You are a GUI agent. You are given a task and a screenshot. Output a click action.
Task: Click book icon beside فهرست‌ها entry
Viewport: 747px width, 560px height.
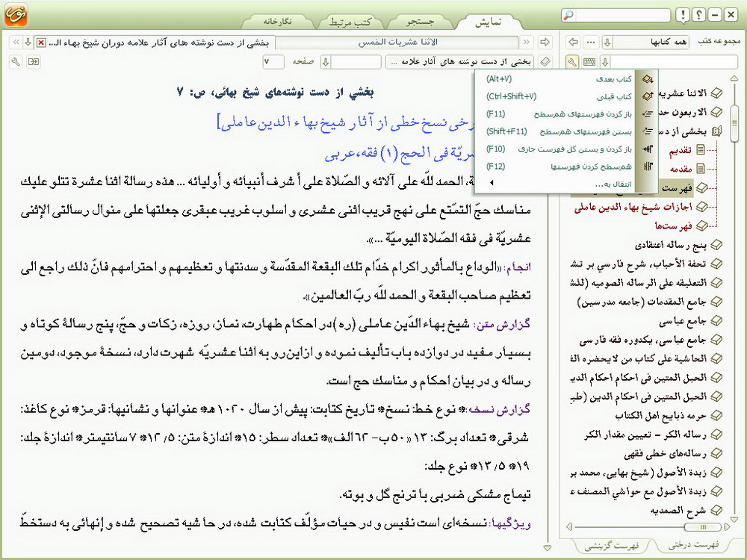[701, 225]
